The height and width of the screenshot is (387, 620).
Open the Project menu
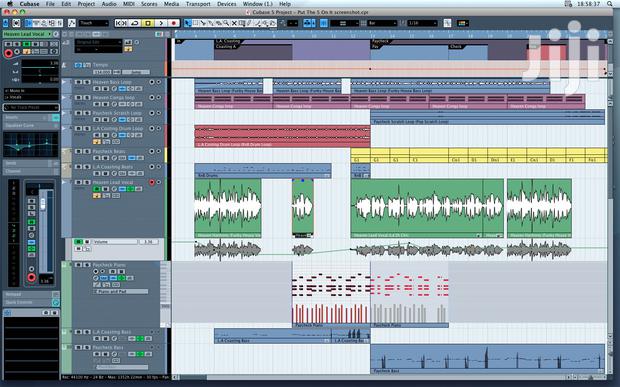point(86,4)
